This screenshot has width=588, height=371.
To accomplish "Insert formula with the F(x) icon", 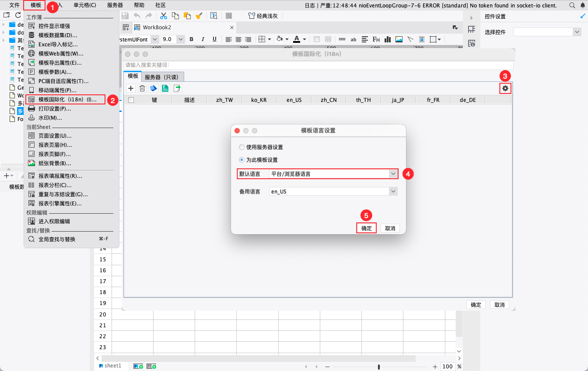I will click(x=376, y=39).
